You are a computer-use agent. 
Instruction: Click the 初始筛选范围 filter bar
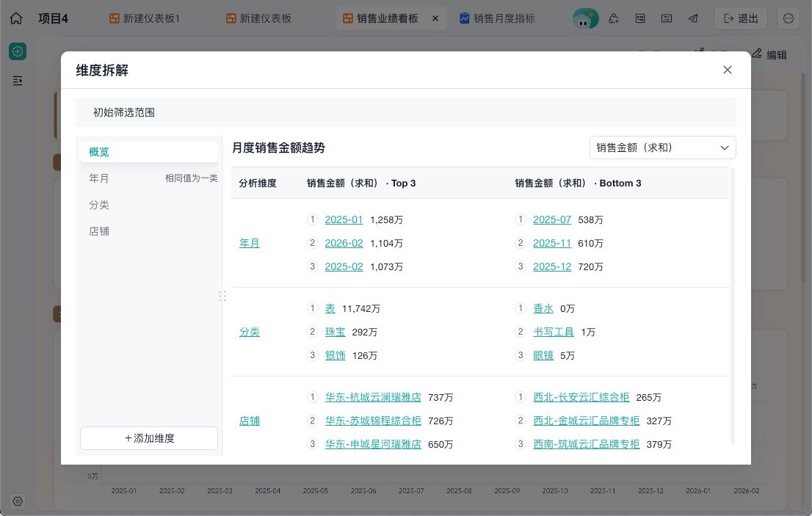405,112
